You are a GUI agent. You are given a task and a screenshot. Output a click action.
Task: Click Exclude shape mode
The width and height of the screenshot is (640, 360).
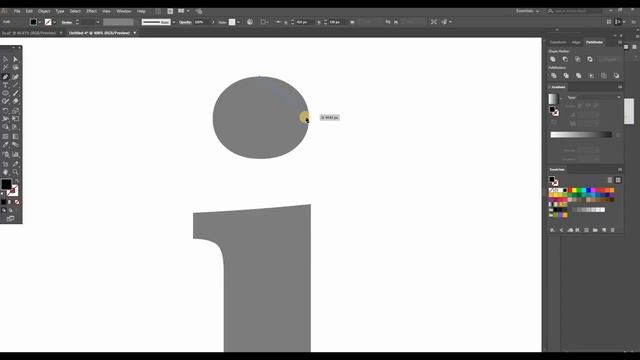click(590, 59)
